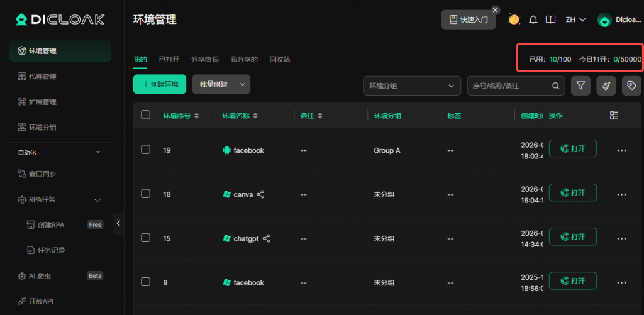Collapse the sidebar with the arrow handle
This screenshot has height=315, width=644.
[118, 223]
